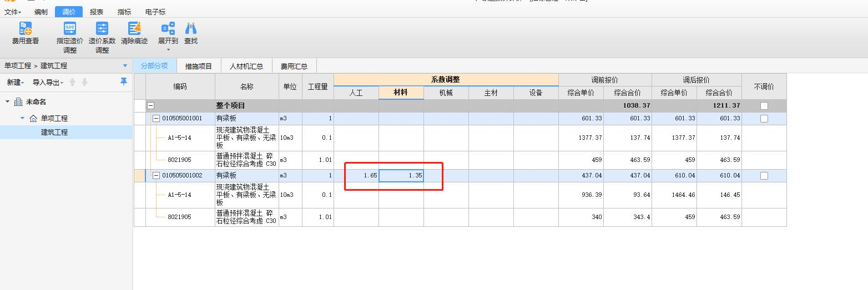Click the 机械 coefficient column header
The image size is (868, 290).
tap(446, 93)
